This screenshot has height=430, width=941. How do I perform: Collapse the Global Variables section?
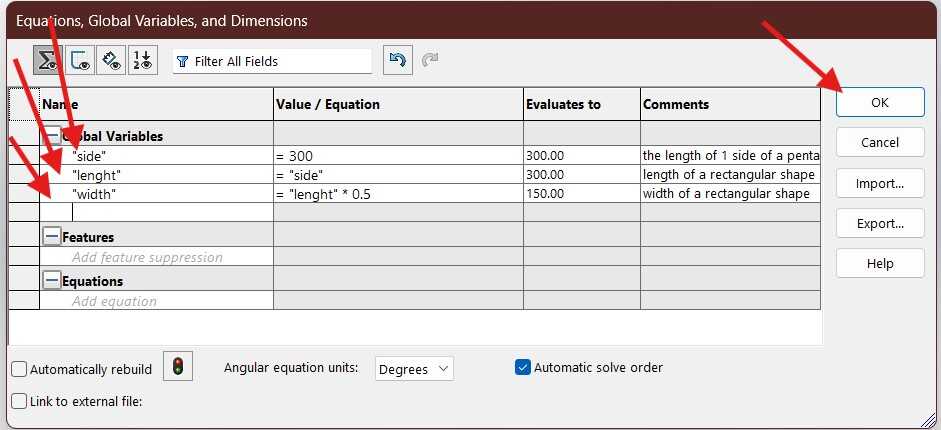point(51,135)
